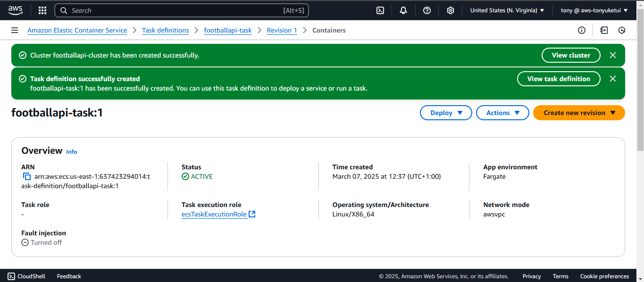Open the AWS home logo
644x282 pixels.
click(16, 10)
